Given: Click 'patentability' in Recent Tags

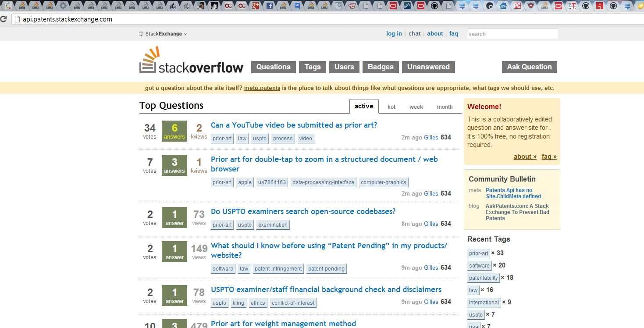Looking at the screenshot, I should 484,278.
